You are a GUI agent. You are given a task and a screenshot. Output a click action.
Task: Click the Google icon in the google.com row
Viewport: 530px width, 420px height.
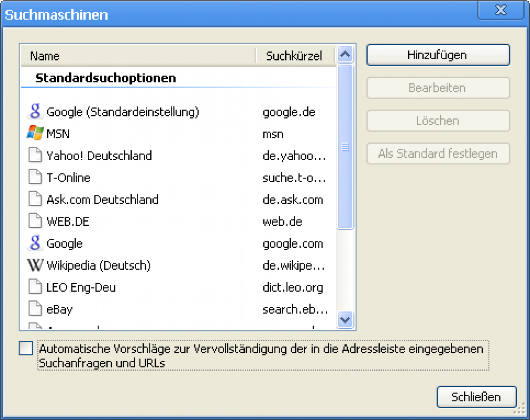pyautogui.click(x=35, y=243)
